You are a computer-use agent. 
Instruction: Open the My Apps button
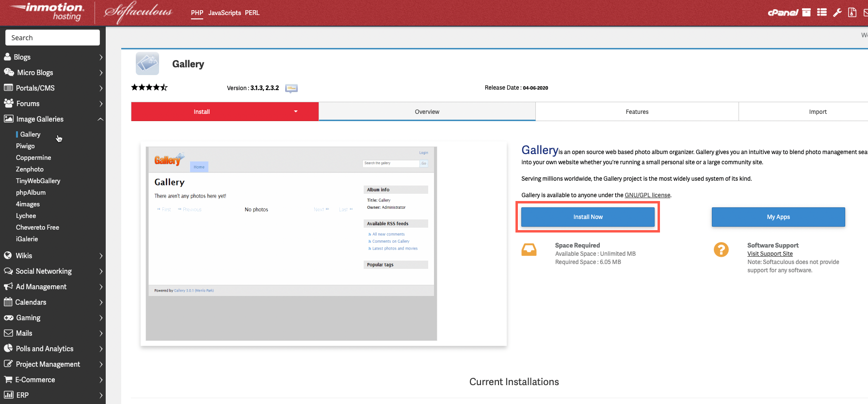(778, 217)
